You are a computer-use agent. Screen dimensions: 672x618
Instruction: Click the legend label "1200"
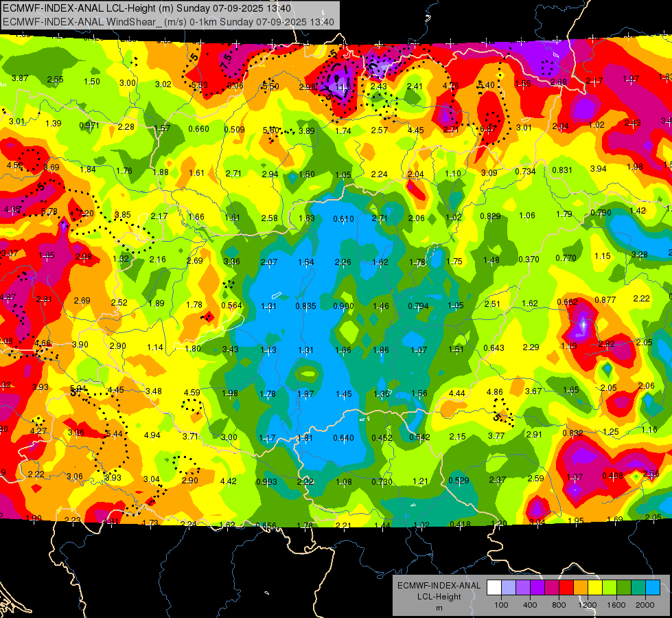[588, 605]
